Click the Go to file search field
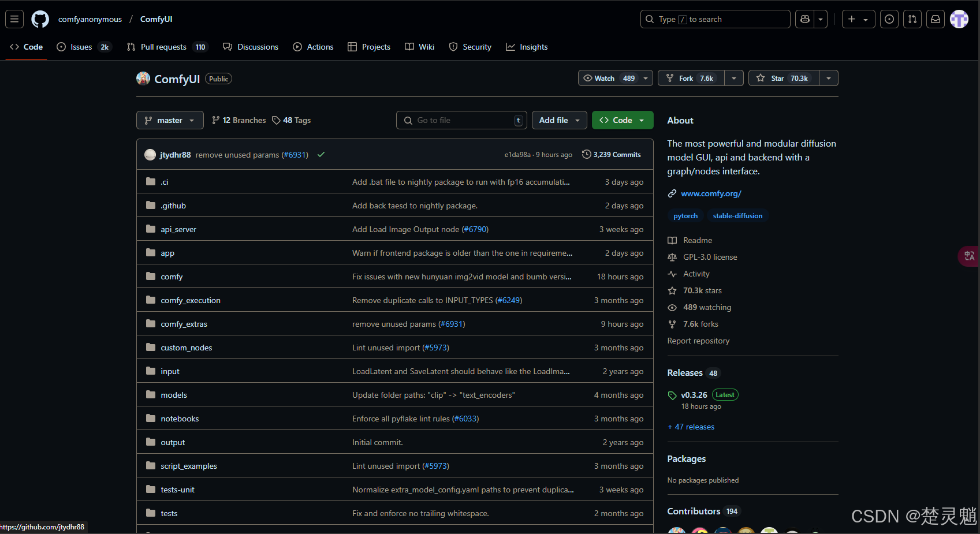980x534 pixels. pos(461,120)
